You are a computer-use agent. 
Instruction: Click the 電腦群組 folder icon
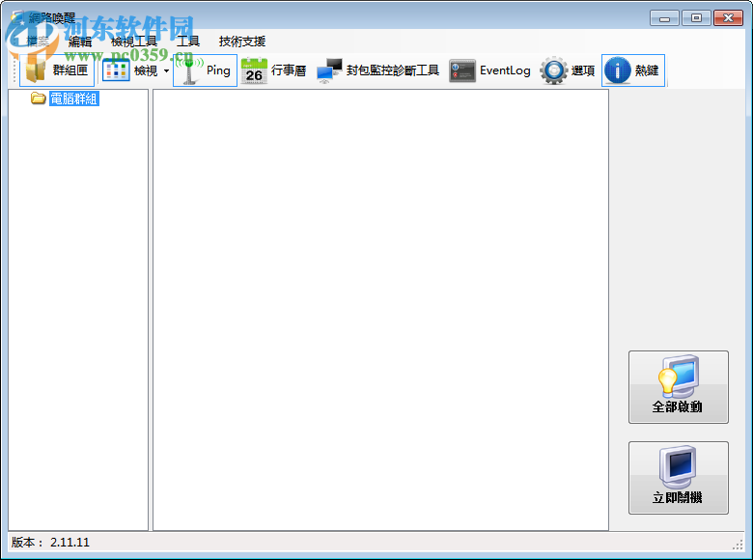[38, 98]
